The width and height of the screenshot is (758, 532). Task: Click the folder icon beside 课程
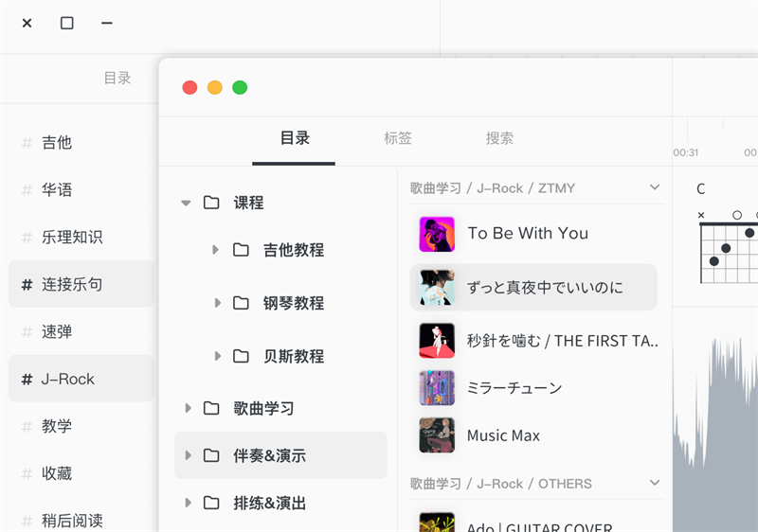(211, 203)
